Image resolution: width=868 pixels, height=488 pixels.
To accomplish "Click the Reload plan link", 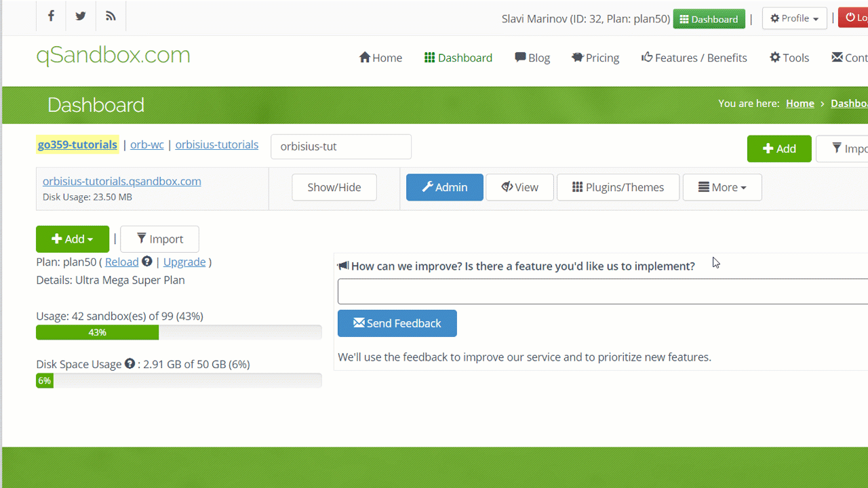I will click(122, 262).
